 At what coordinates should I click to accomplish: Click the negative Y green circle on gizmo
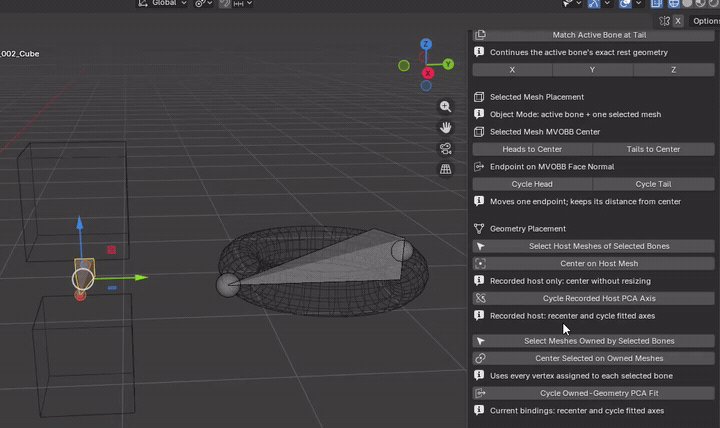(x=404, y=66)
